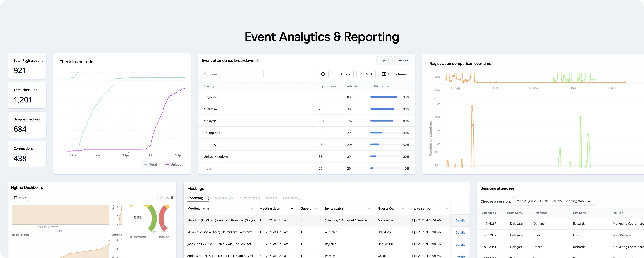Switch to the Rejected (2) tab
644x258 pixels.
pos(224,198)
